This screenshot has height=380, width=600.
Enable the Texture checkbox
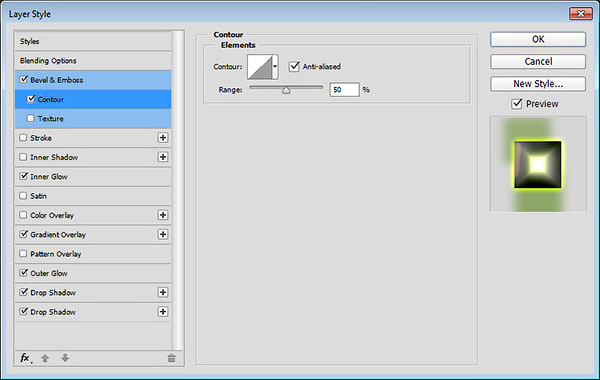click(31, 118)
